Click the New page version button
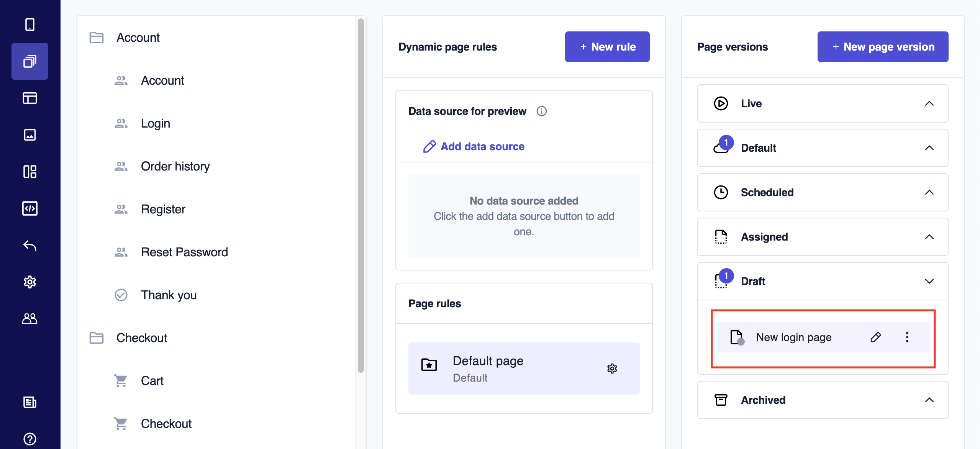 pos(883,47)
